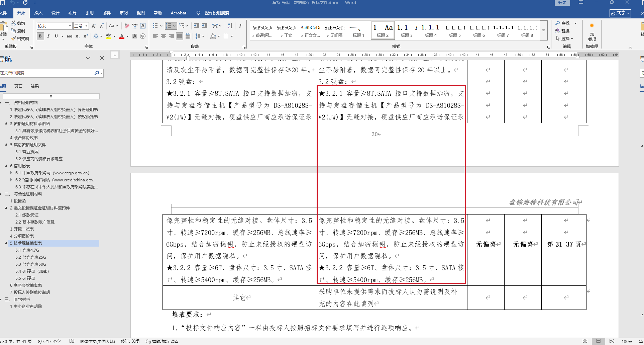Go to 5.4 8T硬盘 (加密) heading
Image resolution: width=644 pixels, height=345 pixels.
[x=32, y=271]
